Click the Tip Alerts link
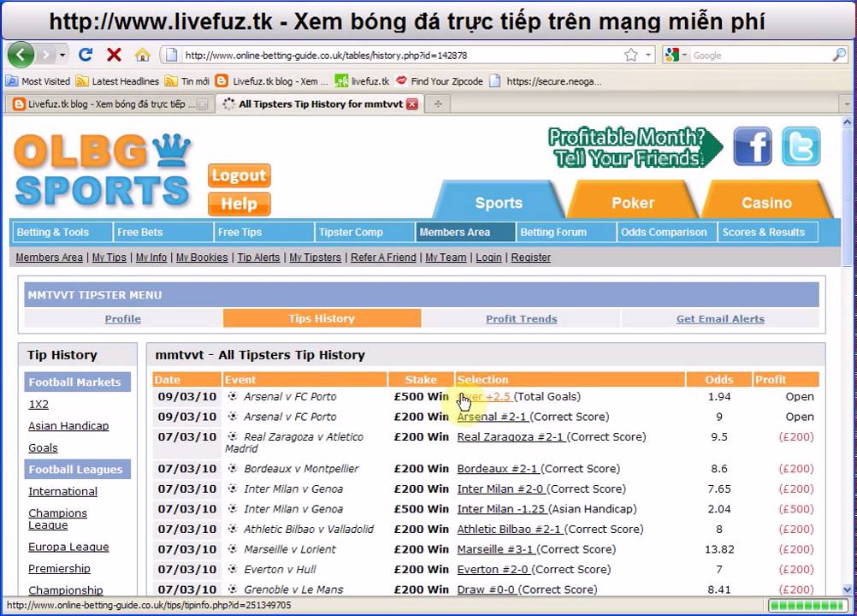857x616 pixels. 258,258
